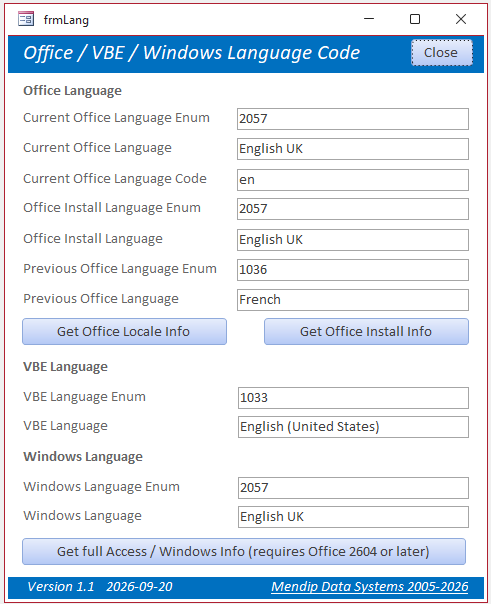Select the VBE Language field
The height and width of the screenshot is (604, 491).
353,427
